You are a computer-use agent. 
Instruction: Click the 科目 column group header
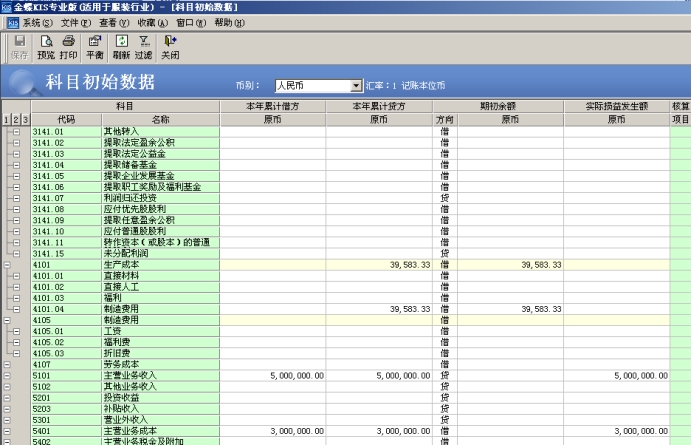125,106
